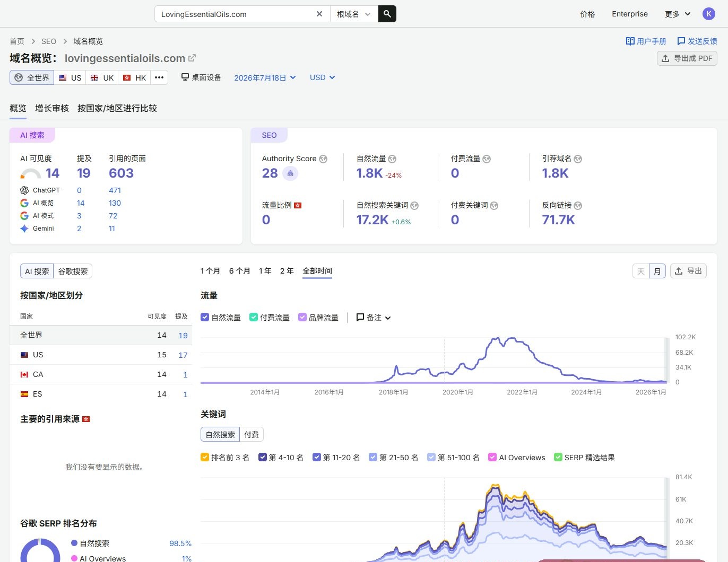Select the US row in country table
The image size is (728, 562).
click(101, 355)
